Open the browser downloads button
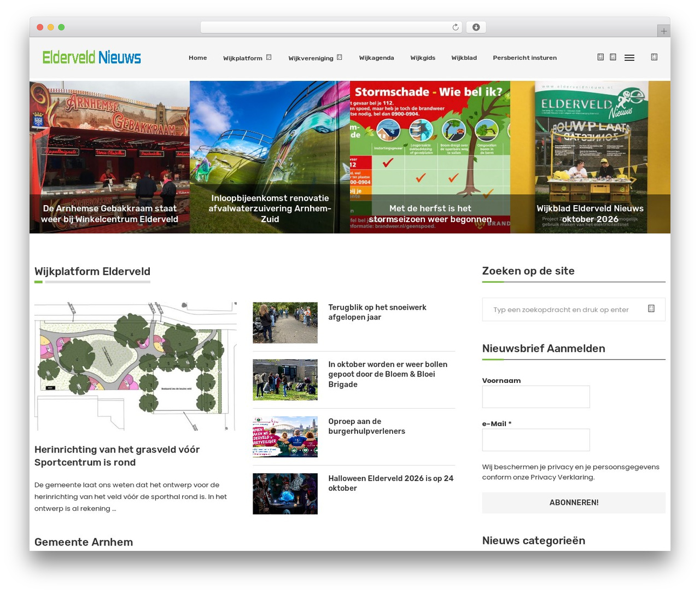This screenshot has width=700, height=593. pos(476,27)
